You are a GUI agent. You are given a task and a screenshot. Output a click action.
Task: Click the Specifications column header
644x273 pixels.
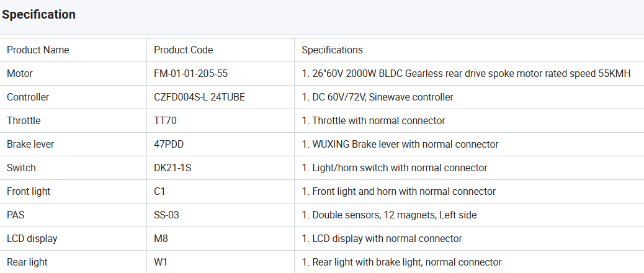(332, 50)
